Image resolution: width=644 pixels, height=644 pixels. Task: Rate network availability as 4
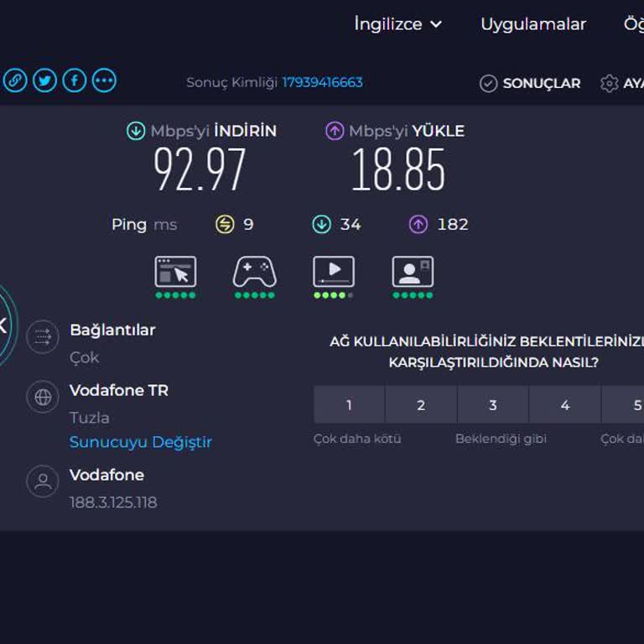click(x=565, y=404)
